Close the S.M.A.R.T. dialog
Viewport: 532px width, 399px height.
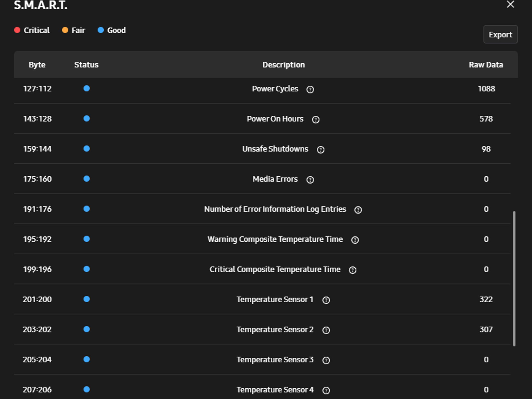click(x=510, y=4)
